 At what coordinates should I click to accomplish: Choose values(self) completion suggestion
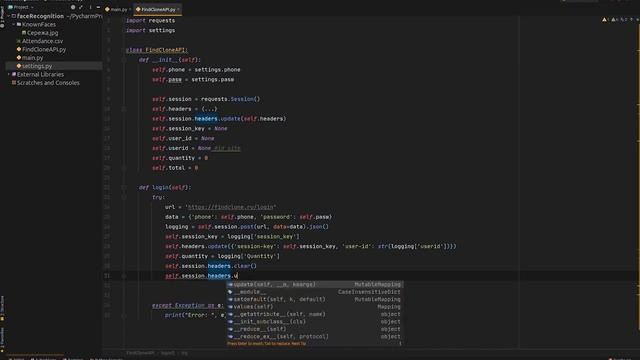(315, 307)
